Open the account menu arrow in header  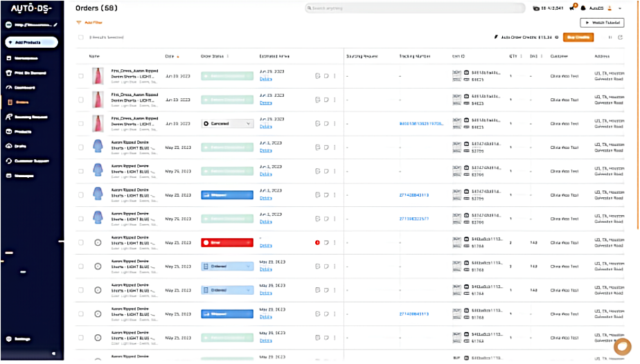coord(619,8)
